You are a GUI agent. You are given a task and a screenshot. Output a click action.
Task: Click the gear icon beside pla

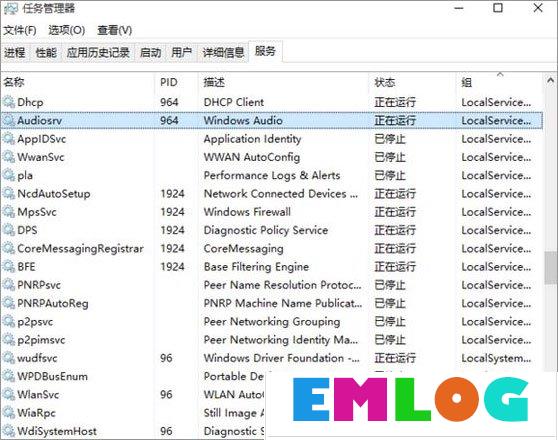9,175
